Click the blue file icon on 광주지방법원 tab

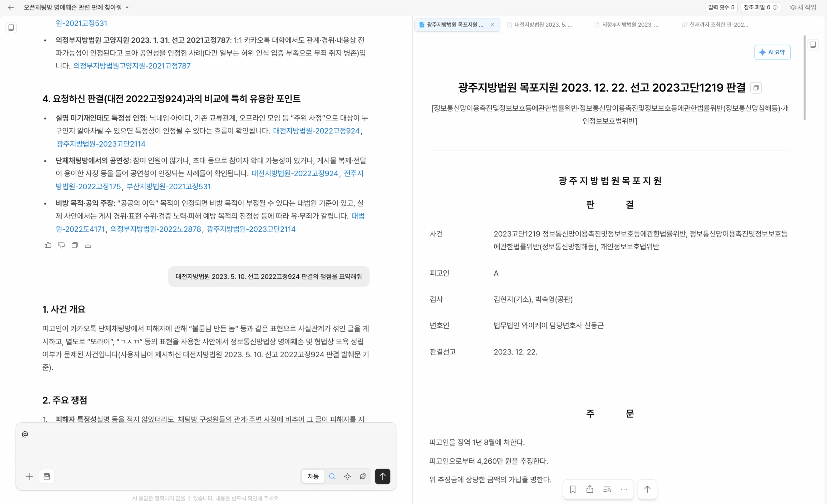tap(422, 25)
